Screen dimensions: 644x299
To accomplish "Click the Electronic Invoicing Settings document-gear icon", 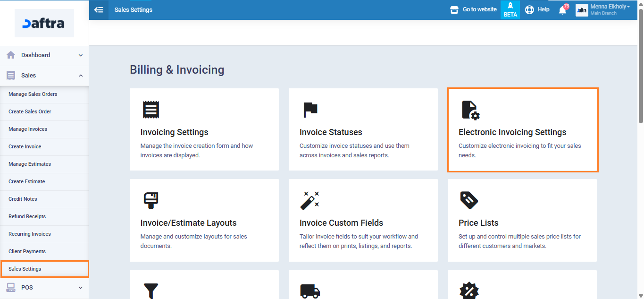I will point(469,110).
